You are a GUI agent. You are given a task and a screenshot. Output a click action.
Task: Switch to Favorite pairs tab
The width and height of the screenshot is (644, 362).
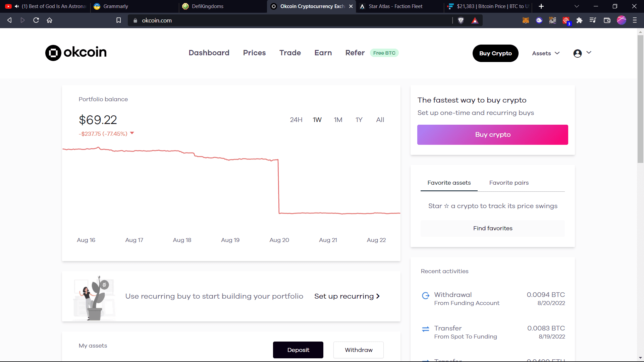click(x=509, y=183)
